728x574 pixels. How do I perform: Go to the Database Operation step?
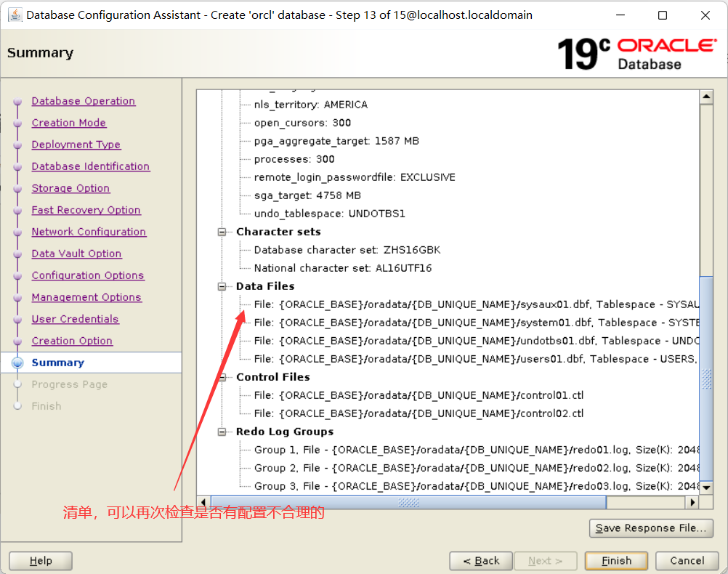pos(84,101)
